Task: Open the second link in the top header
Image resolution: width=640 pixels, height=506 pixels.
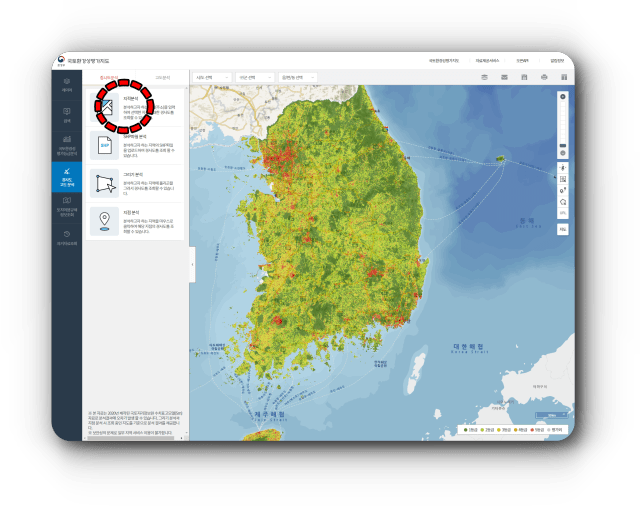Action: point(487,61)
